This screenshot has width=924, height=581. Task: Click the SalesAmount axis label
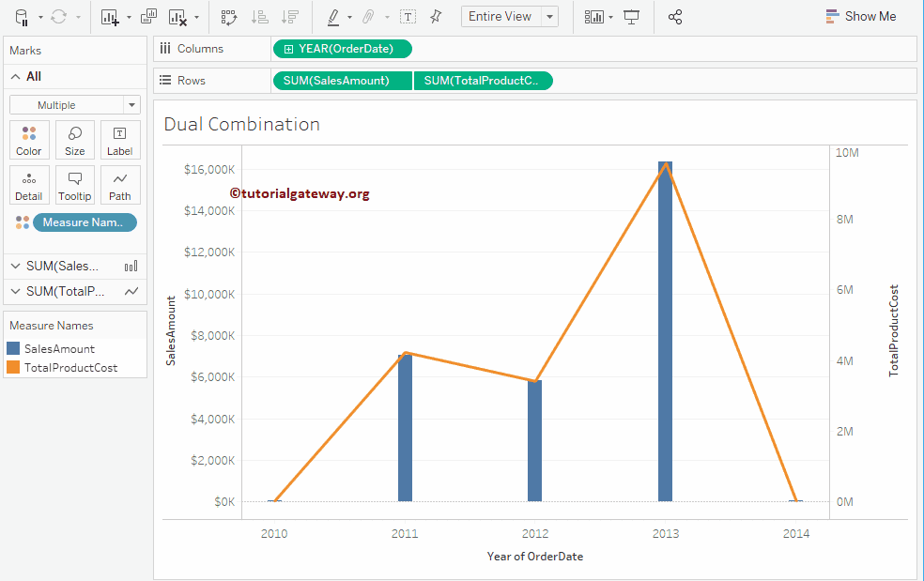coord(171,330)
